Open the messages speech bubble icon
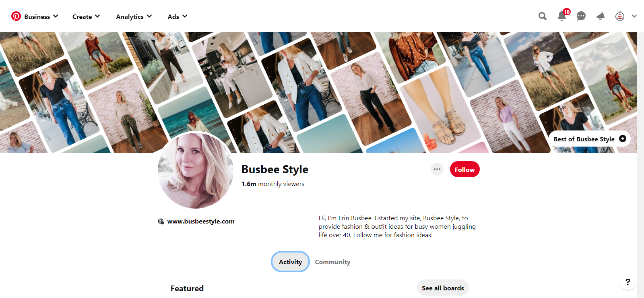Viewport: 644px width, 298px height. click(581, 16)
